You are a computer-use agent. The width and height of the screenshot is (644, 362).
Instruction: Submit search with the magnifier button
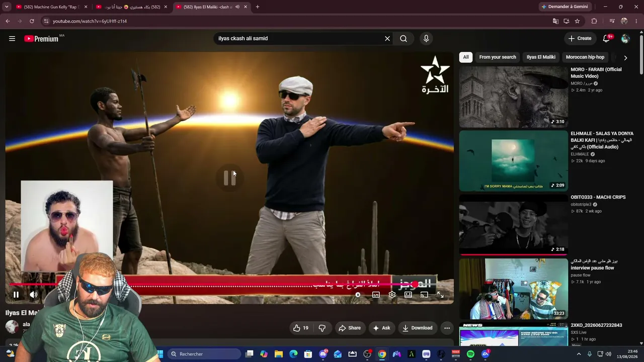tap(404, 39)
